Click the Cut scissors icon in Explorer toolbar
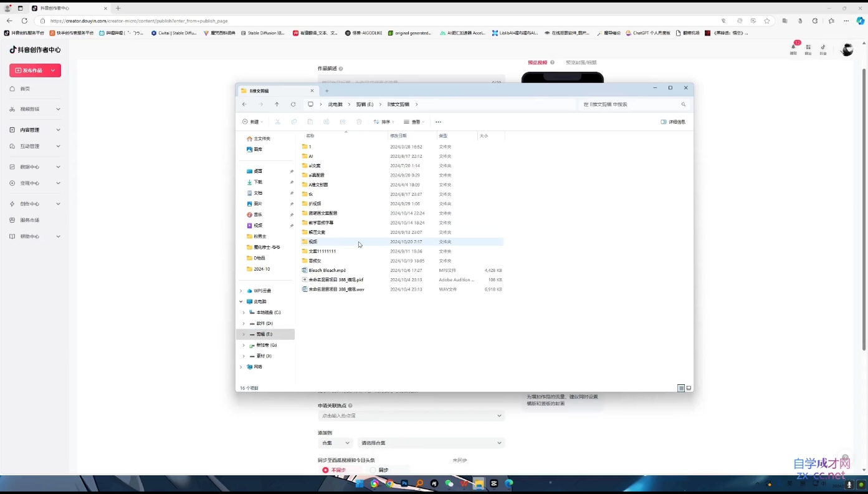Viewport: 868px width, 494px height. [277, 122]
